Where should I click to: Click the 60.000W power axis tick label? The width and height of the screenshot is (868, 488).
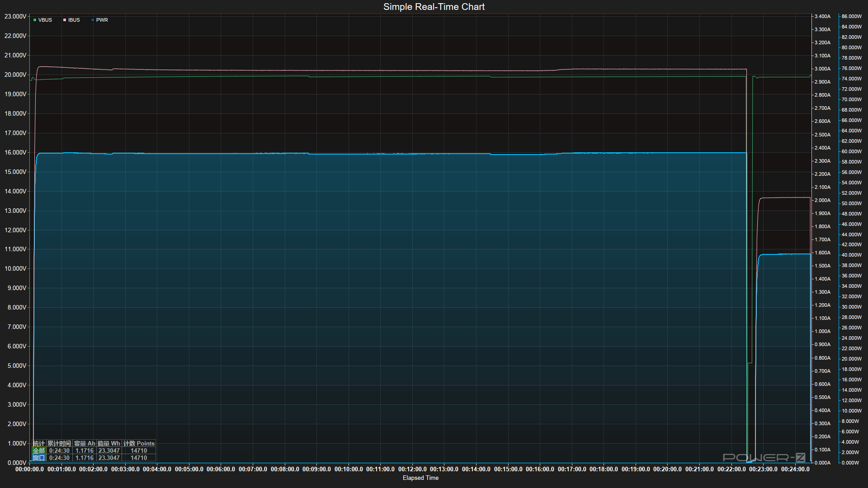(x=851, y=151)
